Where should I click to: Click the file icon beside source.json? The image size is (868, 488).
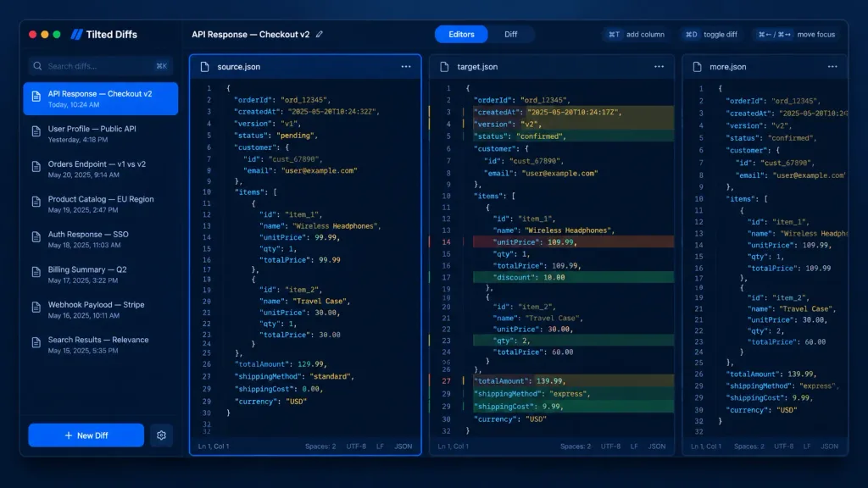coord(205,67)
